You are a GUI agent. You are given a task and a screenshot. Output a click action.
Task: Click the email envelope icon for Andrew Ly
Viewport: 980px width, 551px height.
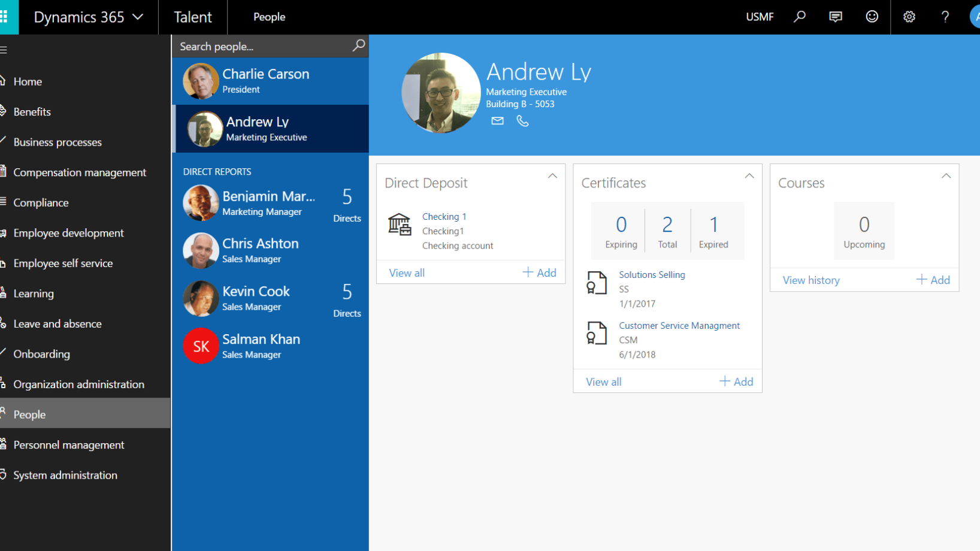497,121
